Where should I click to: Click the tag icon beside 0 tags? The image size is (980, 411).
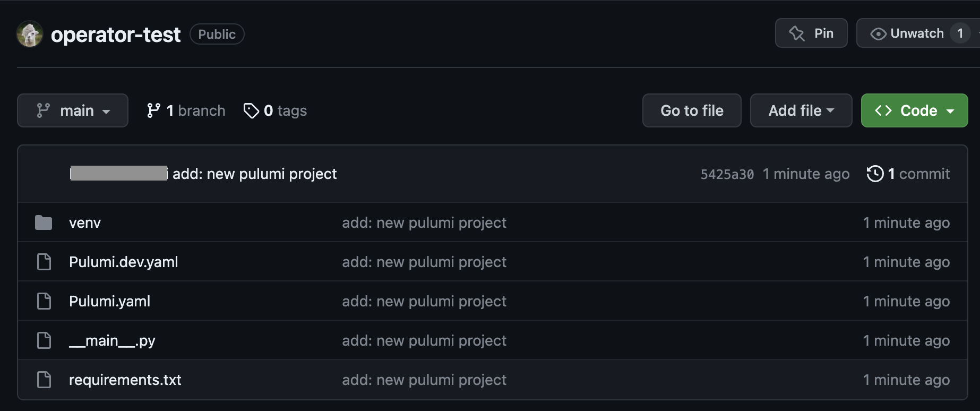(x=251, y=110)
